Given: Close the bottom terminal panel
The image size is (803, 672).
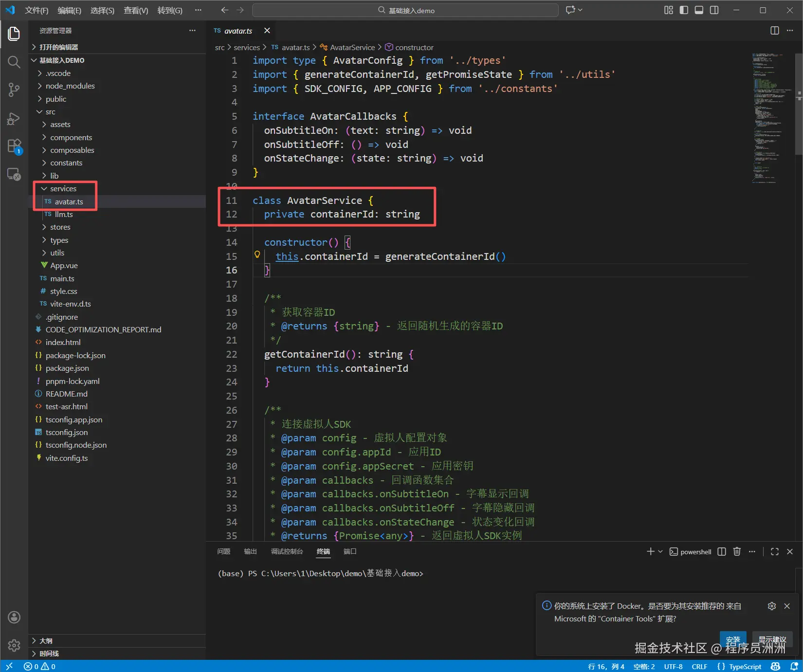Looking at the screenshot, I should point(790,551).
